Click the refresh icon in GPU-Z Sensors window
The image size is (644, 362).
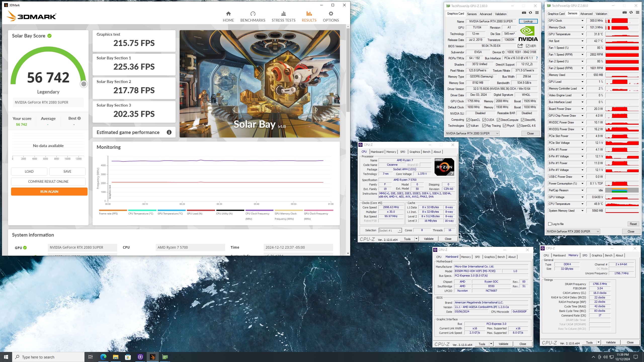(x=631, y=13)
